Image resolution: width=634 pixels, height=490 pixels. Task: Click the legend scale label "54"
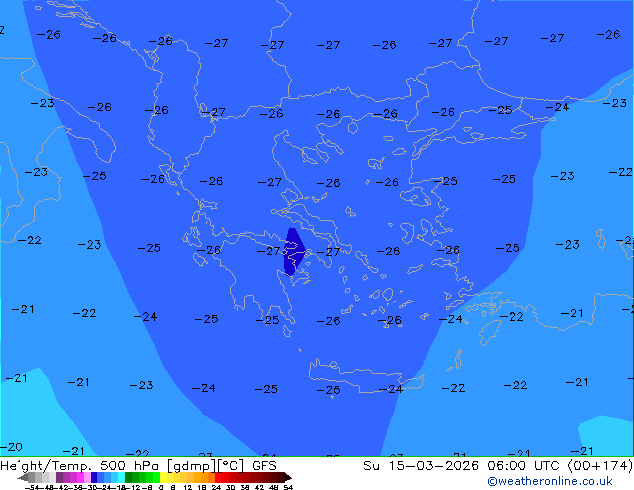tap(288, 488)
